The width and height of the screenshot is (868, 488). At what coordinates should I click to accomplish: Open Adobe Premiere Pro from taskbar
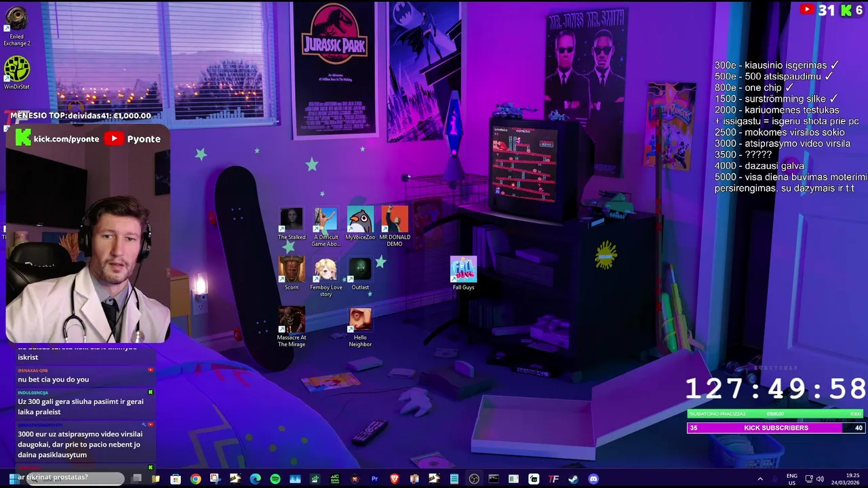click(374, 479)
